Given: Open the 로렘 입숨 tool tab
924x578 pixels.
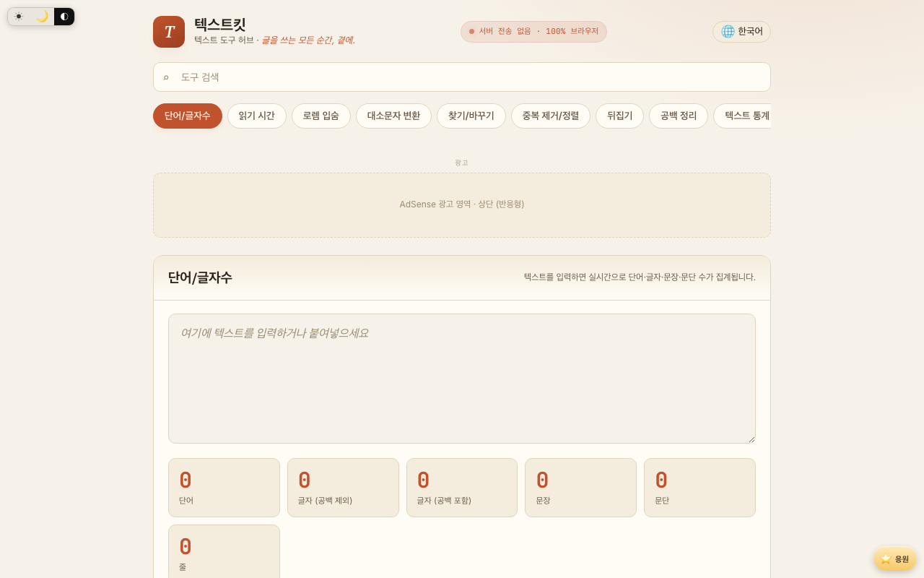Looking at the screenshot, I should 321,116.
